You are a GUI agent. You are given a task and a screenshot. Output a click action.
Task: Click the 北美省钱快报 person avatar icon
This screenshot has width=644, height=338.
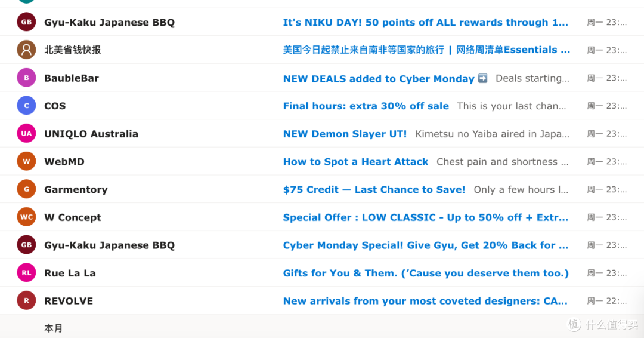26,50
